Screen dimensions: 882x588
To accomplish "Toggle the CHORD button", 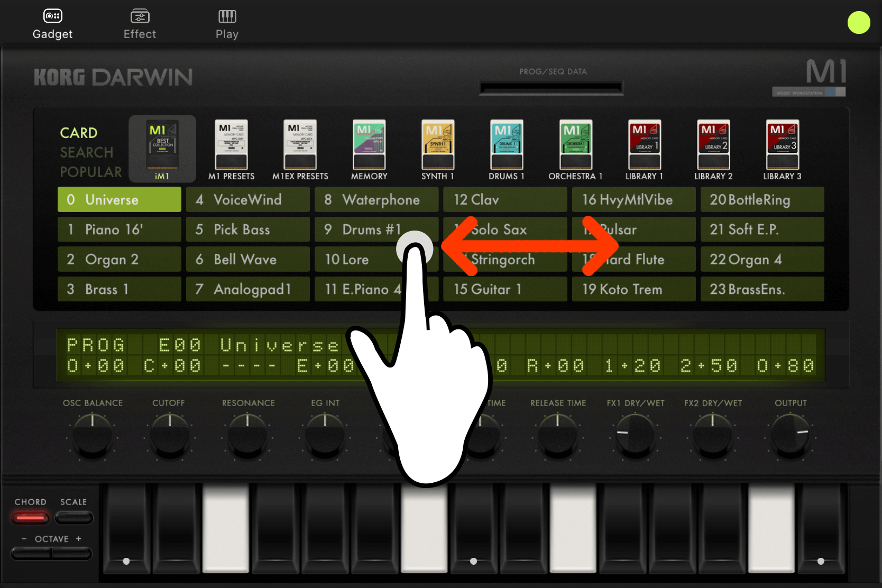I will tap(30, 518).
